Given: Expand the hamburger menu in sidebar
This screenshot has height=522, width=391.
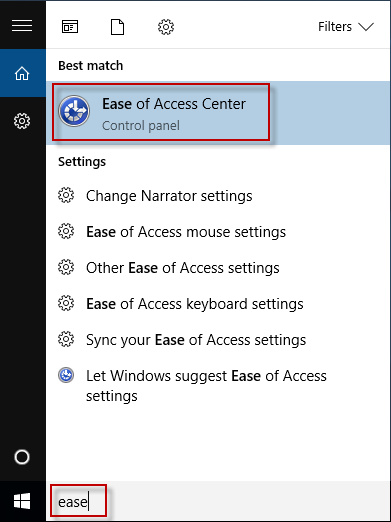Looking at the screenshot, I should click(22, 26).
